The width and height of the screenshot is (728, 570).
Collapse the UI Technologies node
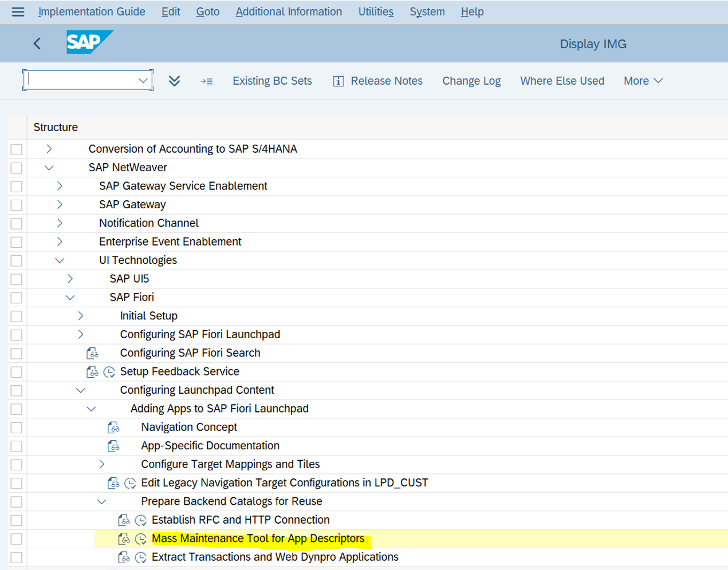[60, 260]
